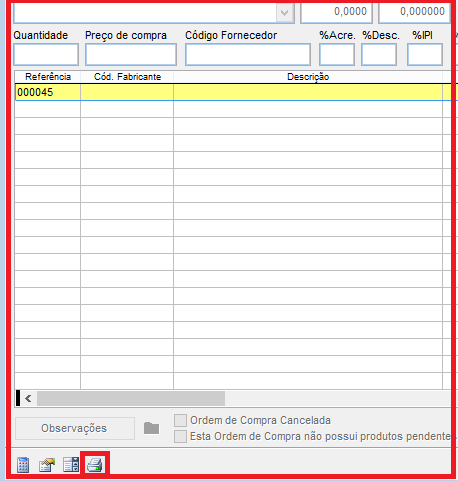The width and height of the screenshot is (458, 481).
Task: Click the Cód. Fabricante column header
Action: click(x=127, y=77)
